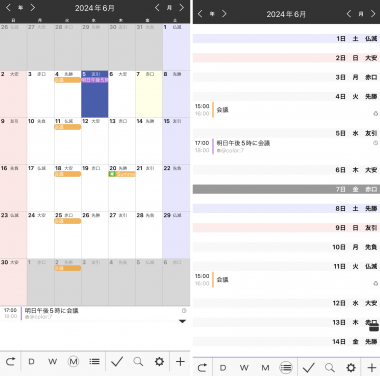Tap repeat icon on 11日 会議 list event
This screenshot has width=380, height=376.
click(375, 284)
